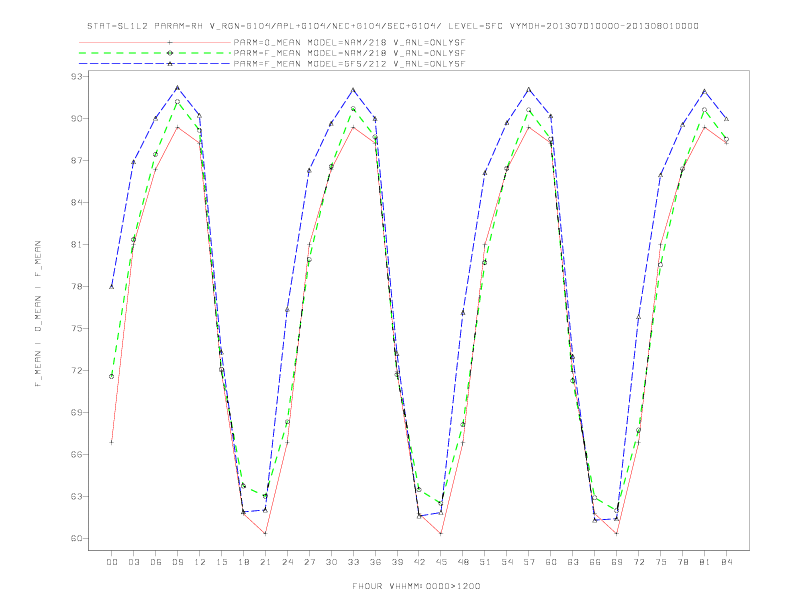This screenshot has height=612, width=792.
Task: Click x-axis tick label 60
Action: tap(551, 562)
